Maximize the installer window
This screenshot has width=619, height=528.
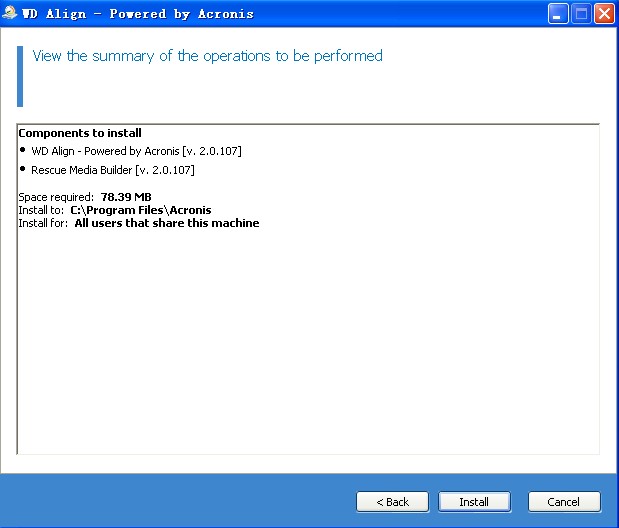click(582, 14)
